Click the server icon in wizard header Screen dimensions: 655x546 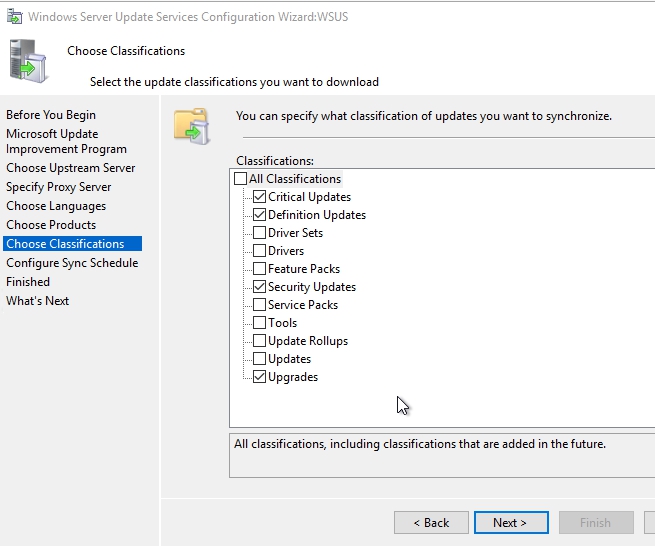[x=29, y=61]
